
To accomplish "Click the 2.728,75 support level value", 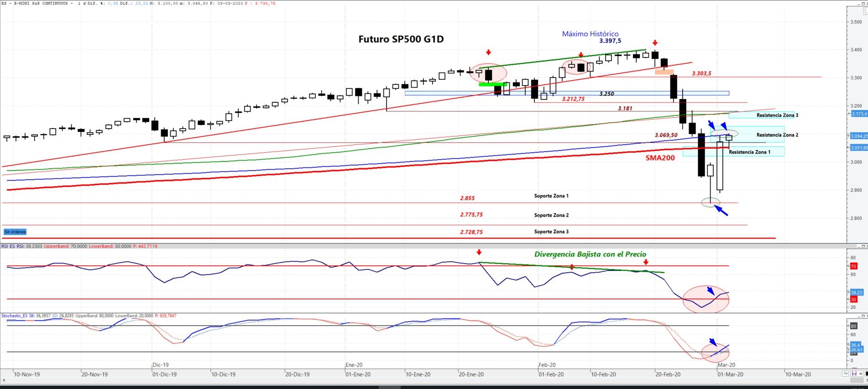I will point(471,232).
